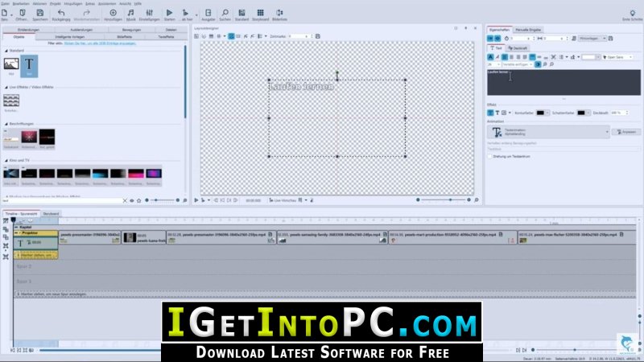Open the Bewegungen tab
644x362 pixels.
point(131,30)
